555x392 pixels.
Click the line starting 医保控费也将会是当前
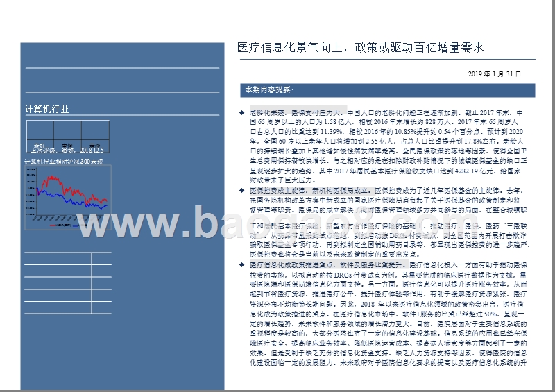(x=335, y=254)
